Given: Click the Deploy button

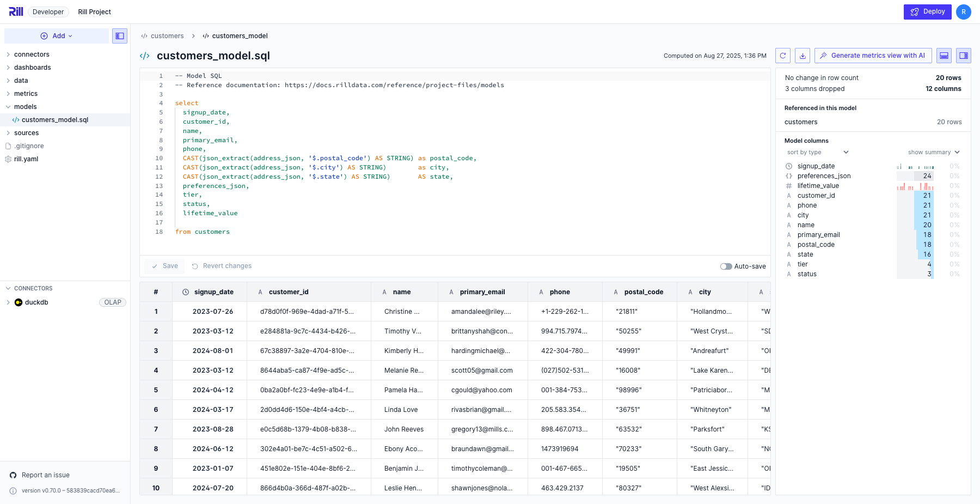Looking at the screenshot, I should click(x=927, y=11).
